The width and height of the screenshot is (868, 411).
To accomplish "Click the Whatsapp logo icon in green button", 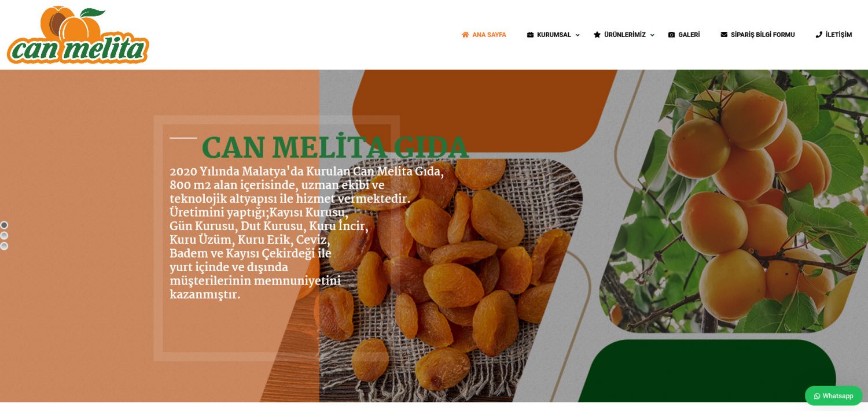I will point(817,396).
